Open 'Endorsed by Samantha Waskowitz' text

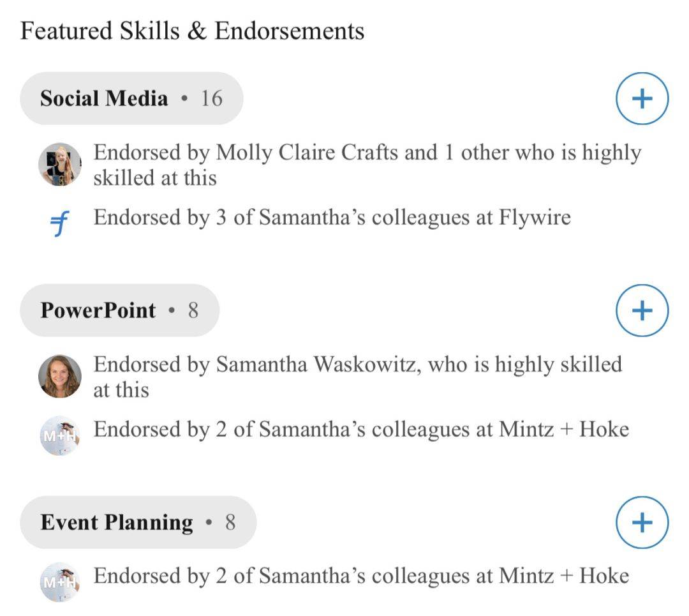coord(358,377)
